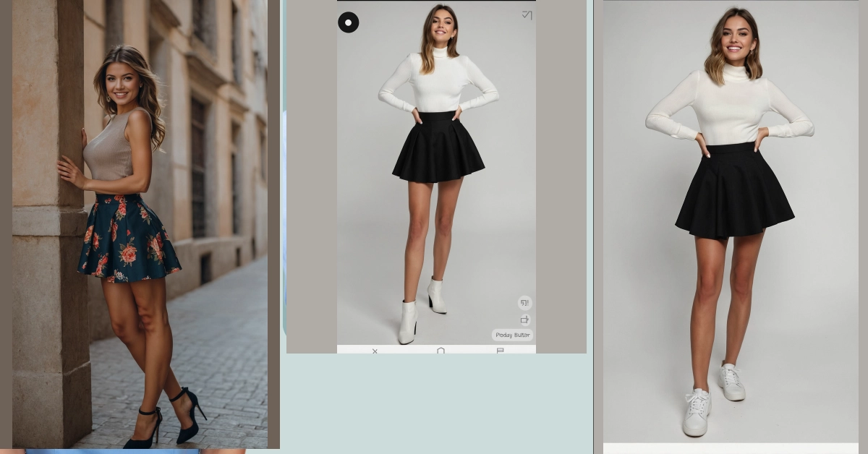Tap the topmost round icon above the share icon
Screen dimensions: 868x454
point(524,303)
